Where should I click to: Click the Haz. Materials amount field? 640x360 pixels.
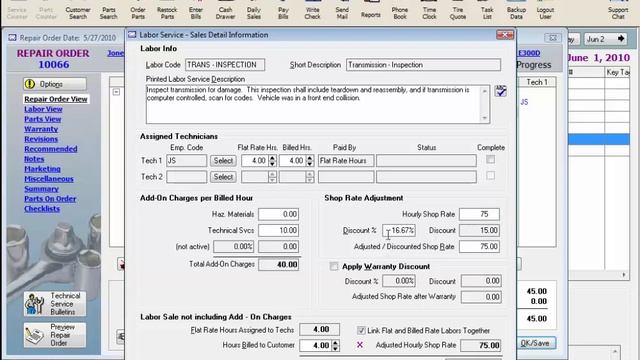pos(278,214)
